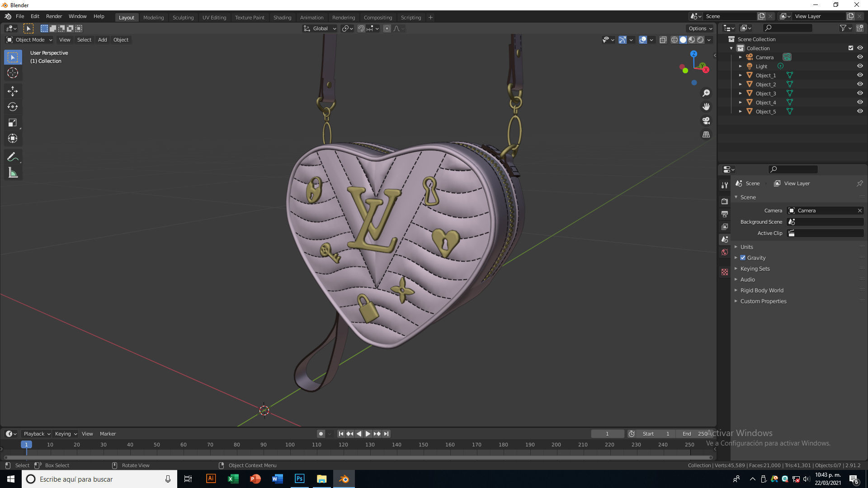Image resolution: width=868 pixels, height=488 pixels.
Task: Expand Object_2 in the outliner
Action: tap(740, 84)
